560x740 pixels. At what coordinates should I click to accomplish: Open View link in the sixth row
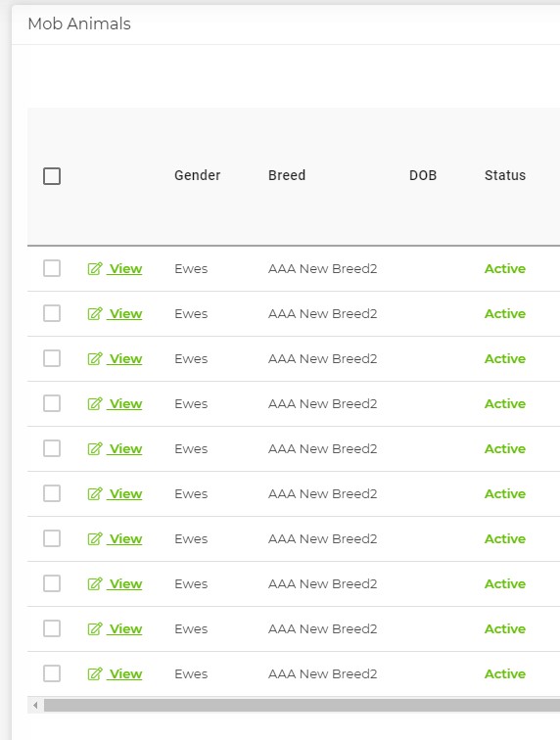pos(125,493)
